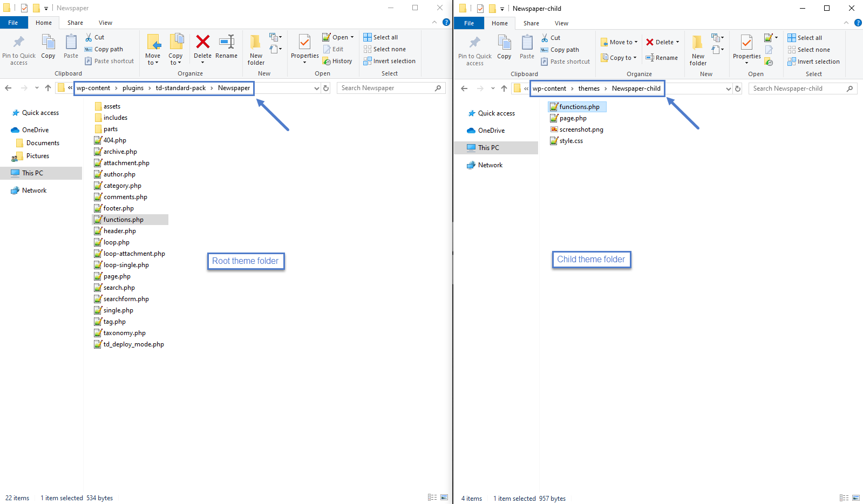Click Edit in Newspaper window Open group
Viewport: 863px width, 504px height.
pyautogui.click(x=334, y=49)
